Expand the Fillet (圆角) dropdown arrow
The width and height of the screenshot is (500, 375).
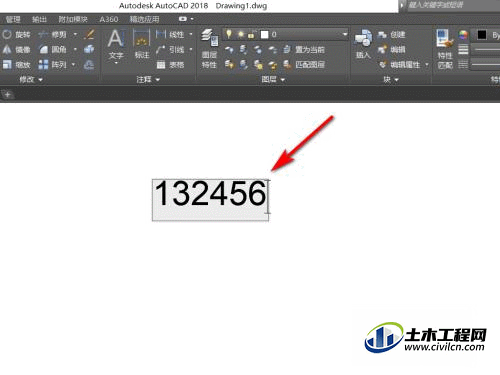pos(75,50)
